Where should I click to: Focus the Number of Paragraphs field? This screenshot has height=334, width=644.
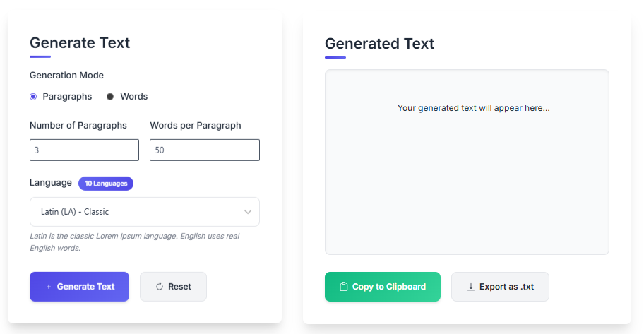pyautogui.click(x=84, y=150)
